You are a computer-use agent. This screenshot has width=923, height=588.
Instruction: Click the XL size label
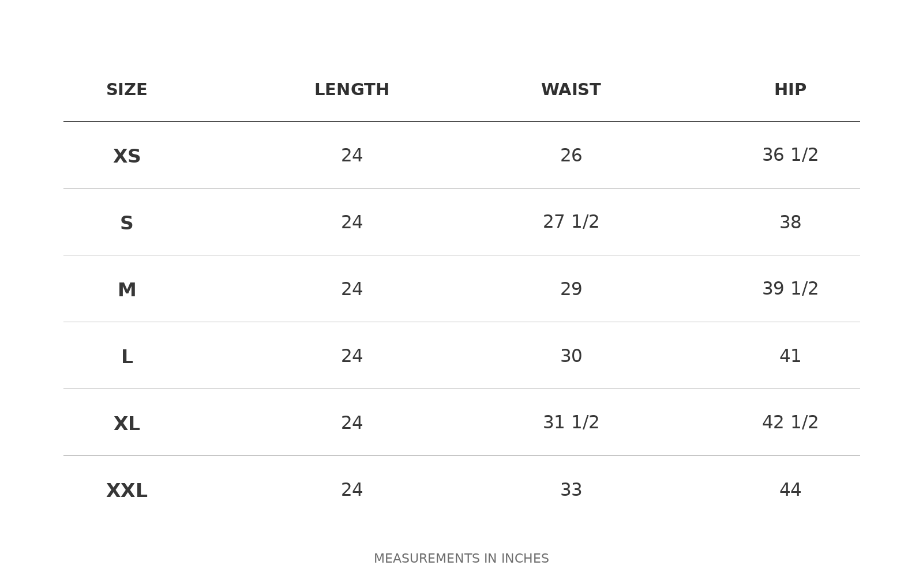pyautogui.click(x=127, y=424)
